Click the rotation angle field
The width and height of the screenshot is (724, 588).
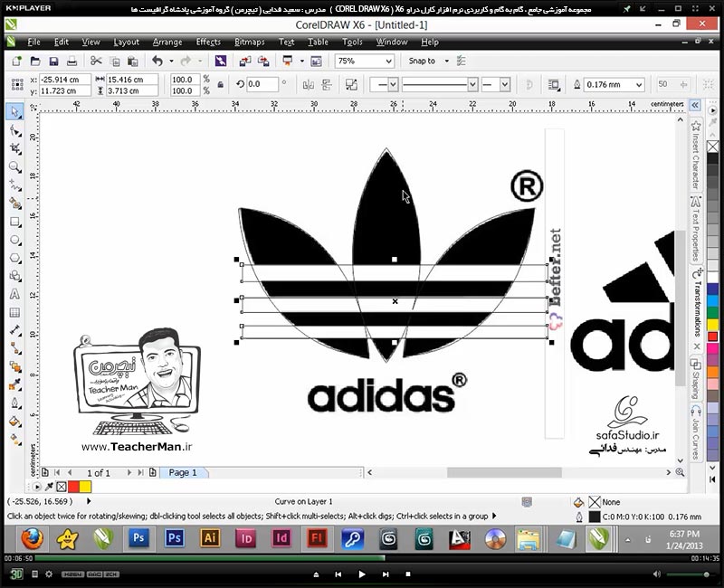point(262,84)
